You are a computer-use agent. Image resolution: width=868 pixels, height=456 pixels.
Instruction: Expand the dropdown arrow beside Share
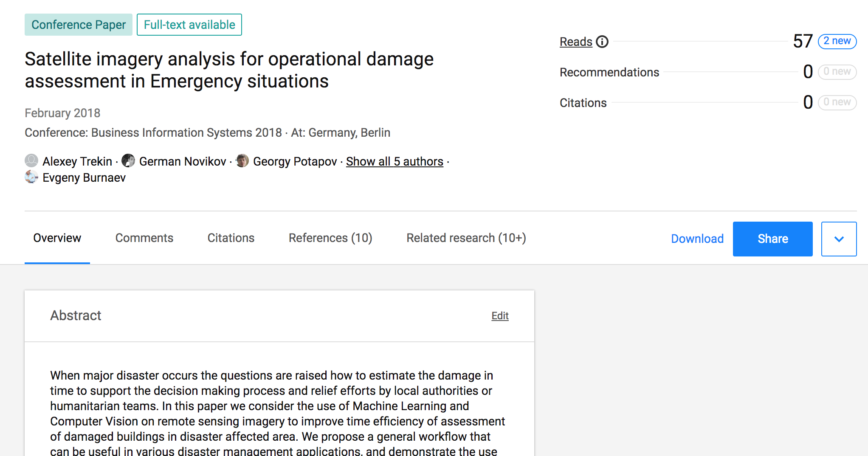click(x=838, y=239)
